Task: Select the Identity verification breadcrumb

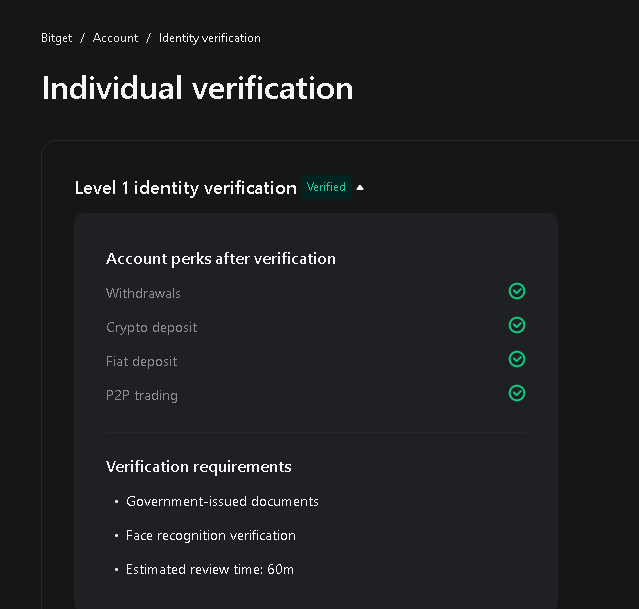Action: (x=209, y=38)
